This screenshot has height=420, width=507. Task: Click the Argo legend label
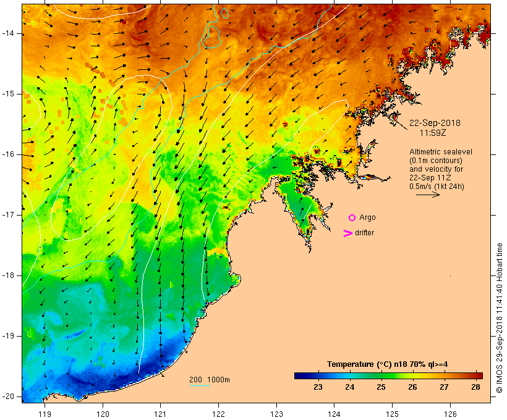pyautogui.click(x=368, y=217)
